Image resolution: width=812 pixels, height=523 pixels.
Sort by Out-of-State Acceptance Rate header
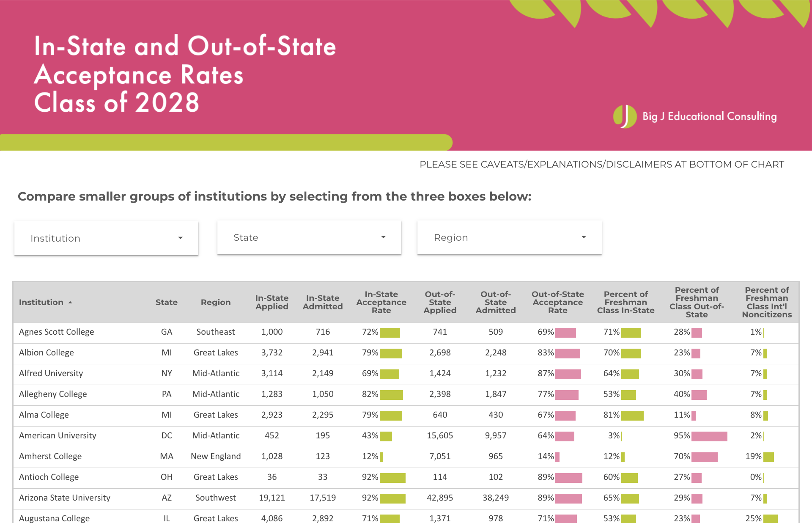click(x=557, y=302)
